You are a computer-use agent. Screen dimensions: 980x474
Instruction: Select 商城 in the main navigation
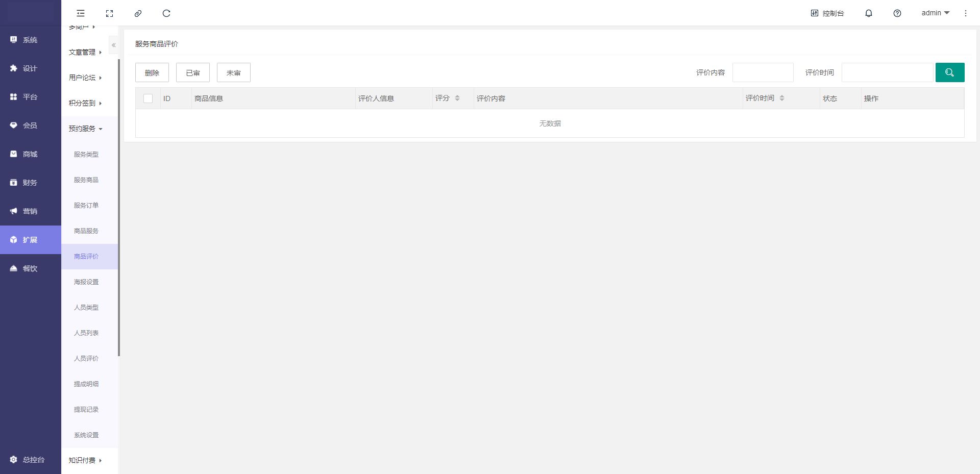[30, 154]
